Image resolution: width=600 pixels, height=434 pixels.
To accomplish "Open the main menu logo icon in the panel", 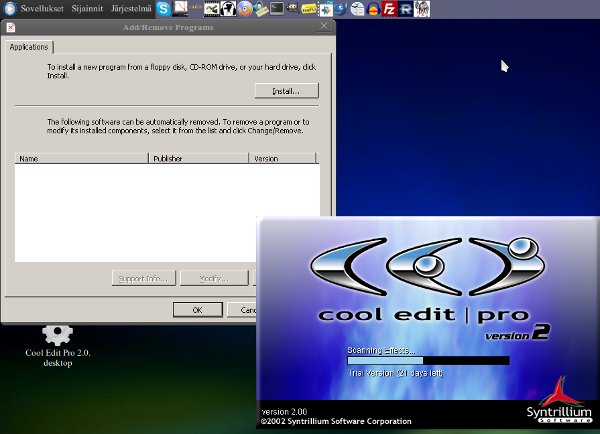I will pyautogui.click(x=9, y=8).
